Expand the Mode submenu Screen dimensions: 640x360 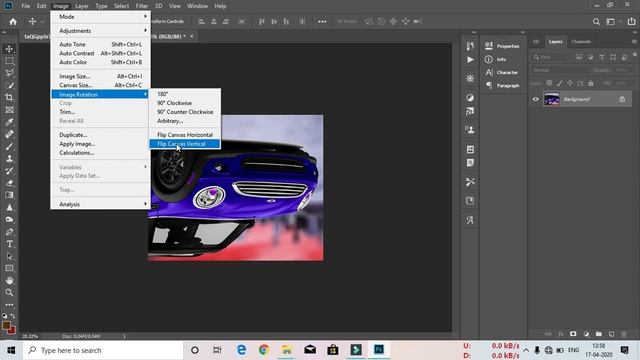coord(100,17)
